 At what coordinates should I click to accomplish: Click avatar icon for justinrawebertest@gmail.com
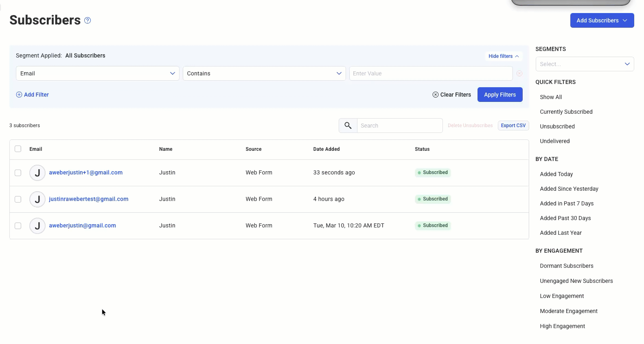click(x=37, y=199)
